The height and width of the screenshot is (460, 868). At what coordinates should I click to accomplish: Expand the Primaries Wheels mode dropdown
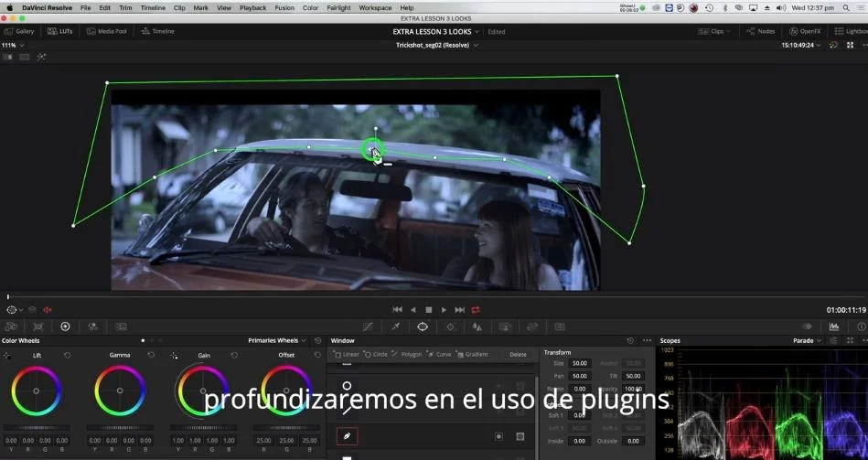tap(277, 340)
